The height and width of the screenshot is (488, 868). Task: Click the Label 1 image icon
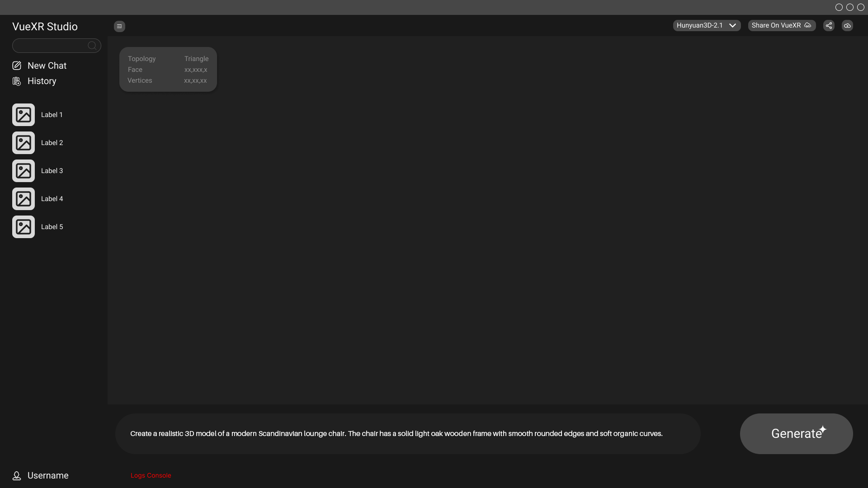coord(23,115)
